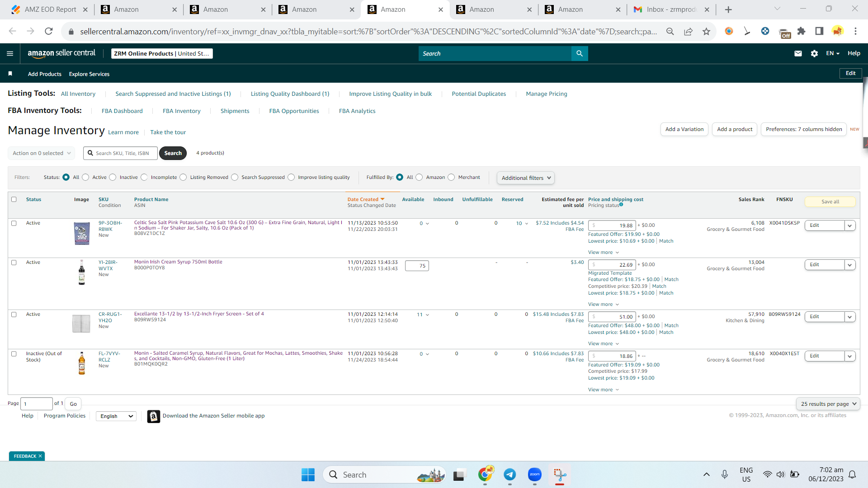
Task: Expand View more for Monin Salted Caramel pricing
Action: pyautogui.click(x=604, y=389)
